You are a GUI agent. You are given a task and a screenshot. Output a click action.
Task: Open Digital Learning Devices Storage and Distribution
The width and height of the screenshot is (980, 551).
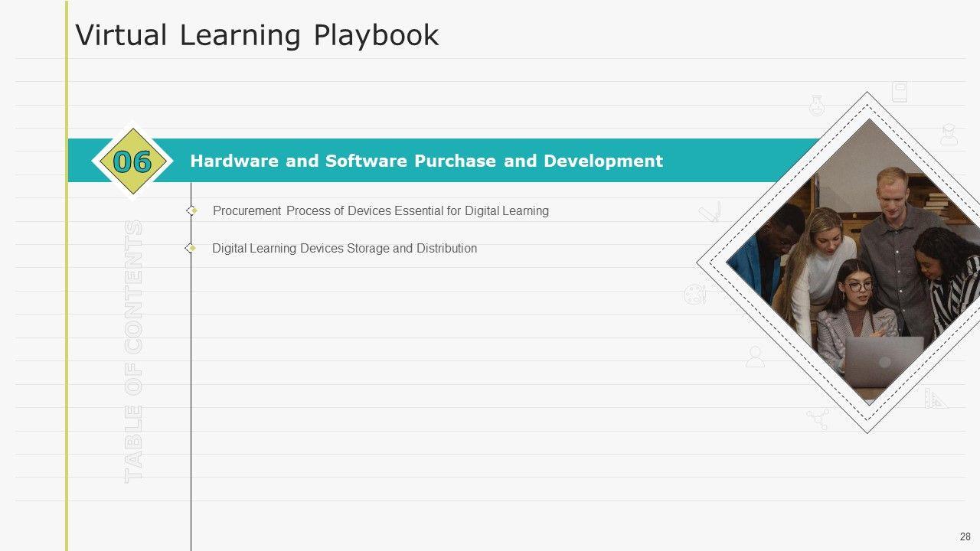(345, 248)
